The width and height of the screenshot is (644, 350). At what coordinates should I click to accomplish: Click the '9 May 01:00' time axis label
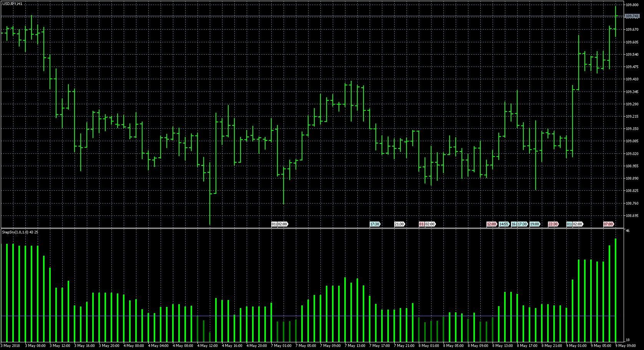coord(576,346)
